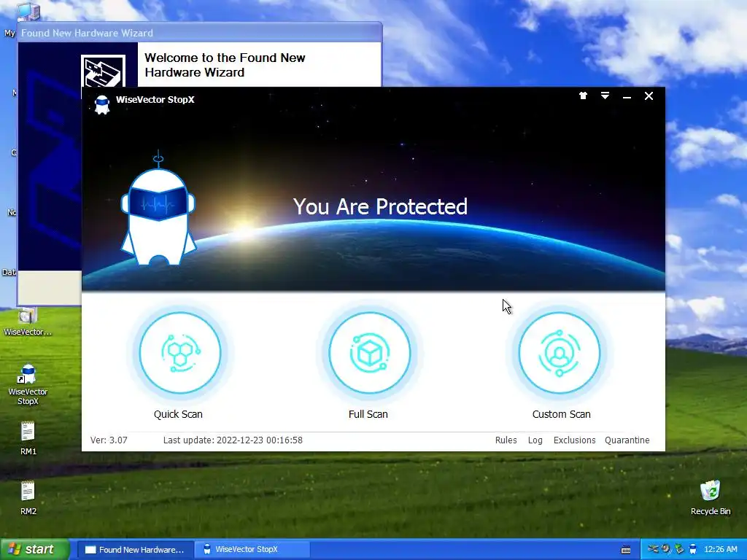747x560 pixels.
Task: Click the WiseVector robot mascot
Action: pyautogui.click(x=158, y=209)
